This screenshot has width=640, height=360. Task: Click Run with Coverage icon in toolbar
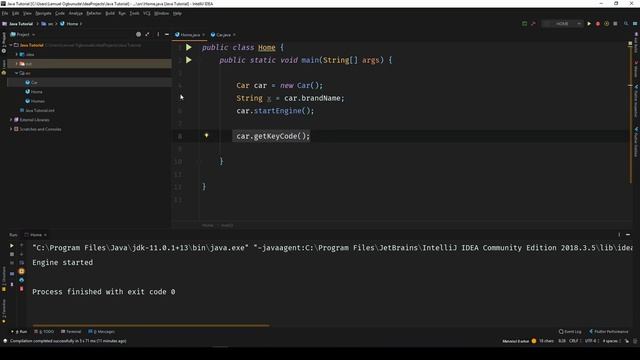pyautogui.click(x=607, y=24)
